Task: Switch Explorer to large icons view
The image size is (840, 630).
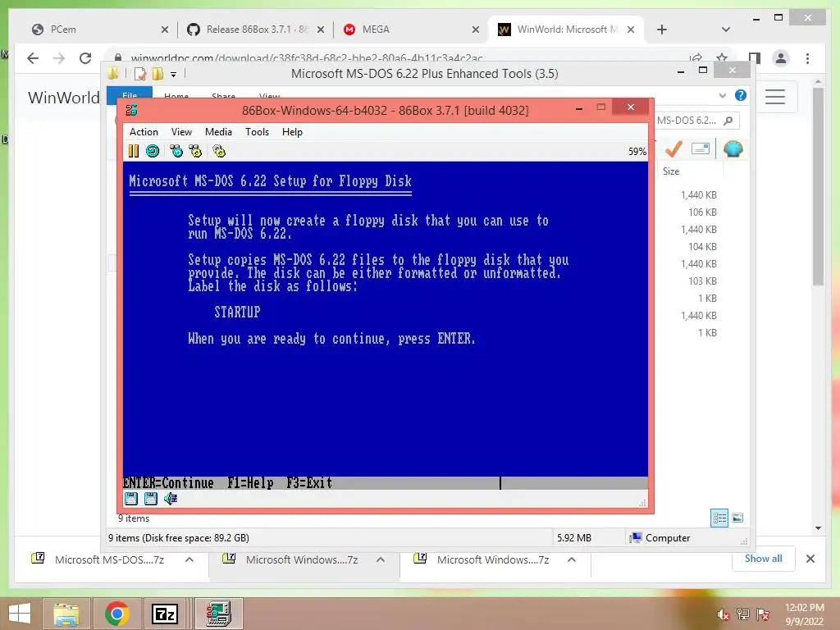Action: click(737, 518)
